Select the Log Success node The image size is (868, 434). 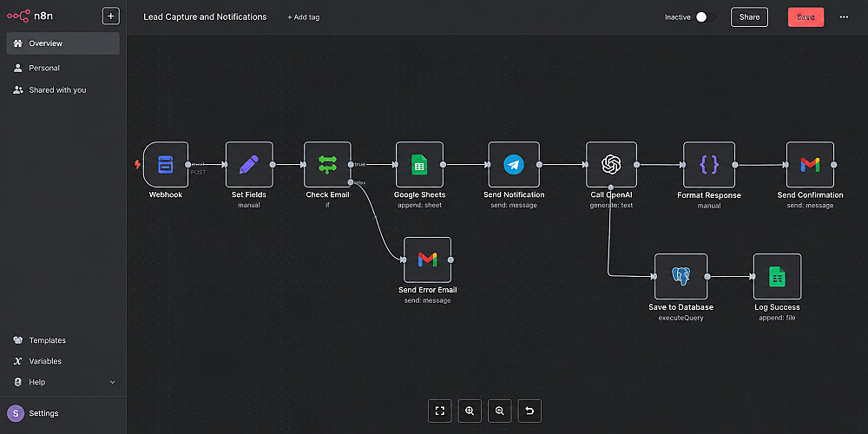777,276
